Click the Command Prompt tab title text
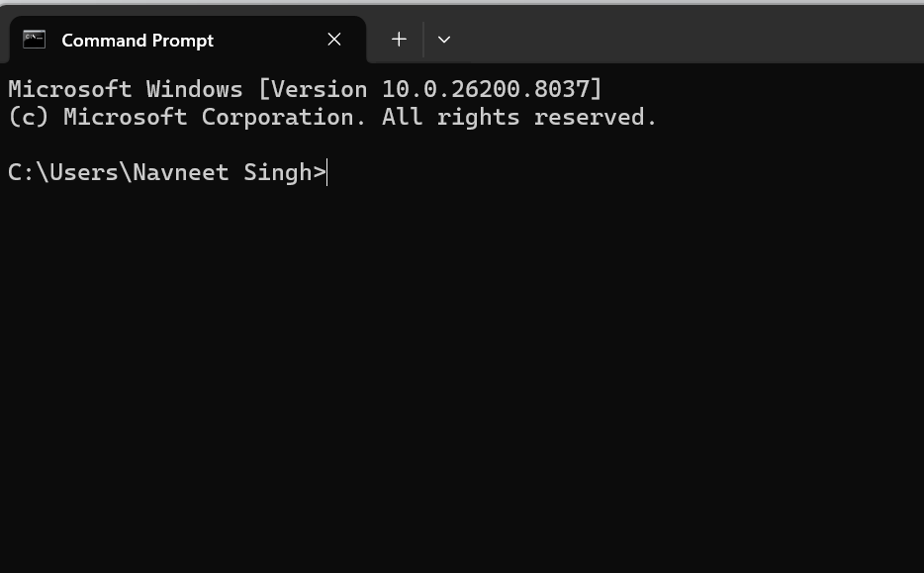The image size is (924, 573). pos(138,41)
